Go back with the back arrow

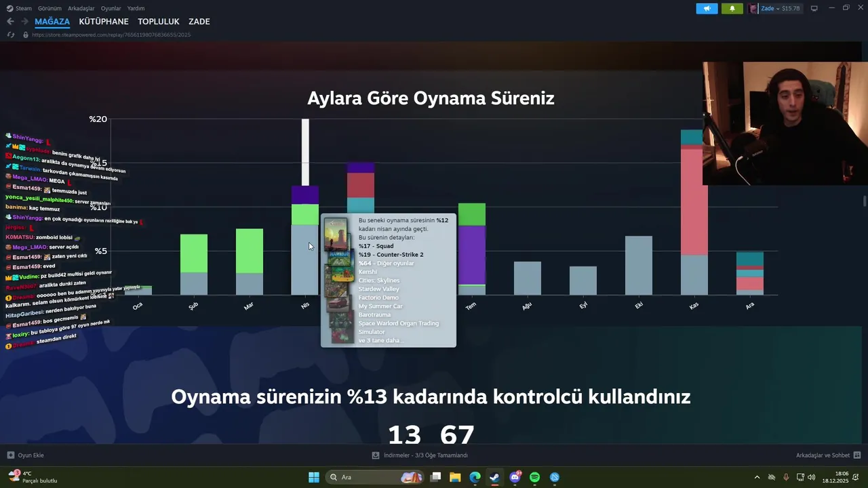(10, 22)
